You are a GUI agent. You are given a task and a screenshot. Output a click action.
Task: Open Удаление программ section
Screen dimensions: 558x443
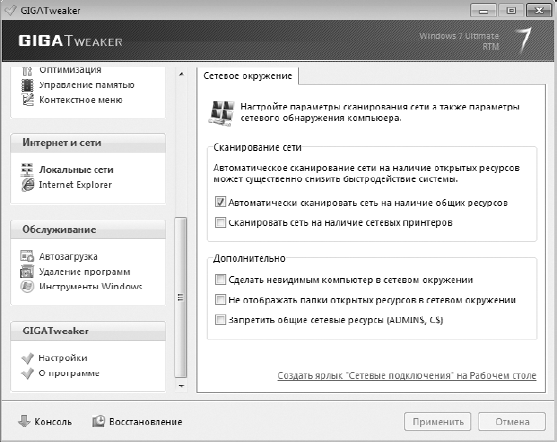[84, 272]
